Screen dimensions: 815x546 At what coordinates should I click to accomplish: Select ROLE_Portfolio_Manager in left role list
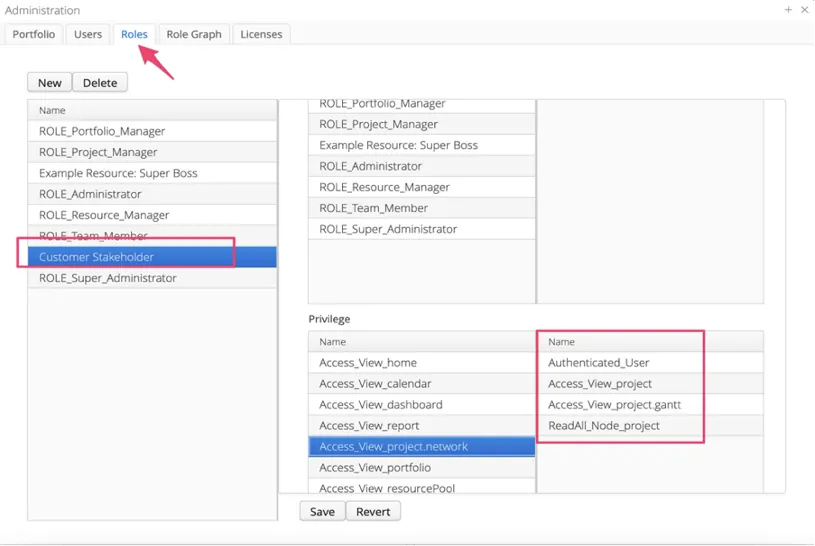[152, 131]
